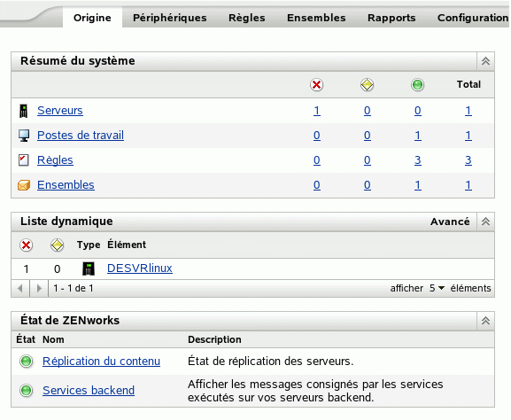Open Règles warning count 0

(368, 160)
